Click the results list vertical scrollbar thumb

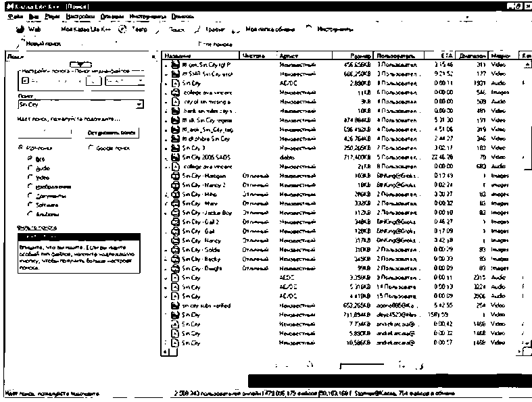click(x=527, y=119)
